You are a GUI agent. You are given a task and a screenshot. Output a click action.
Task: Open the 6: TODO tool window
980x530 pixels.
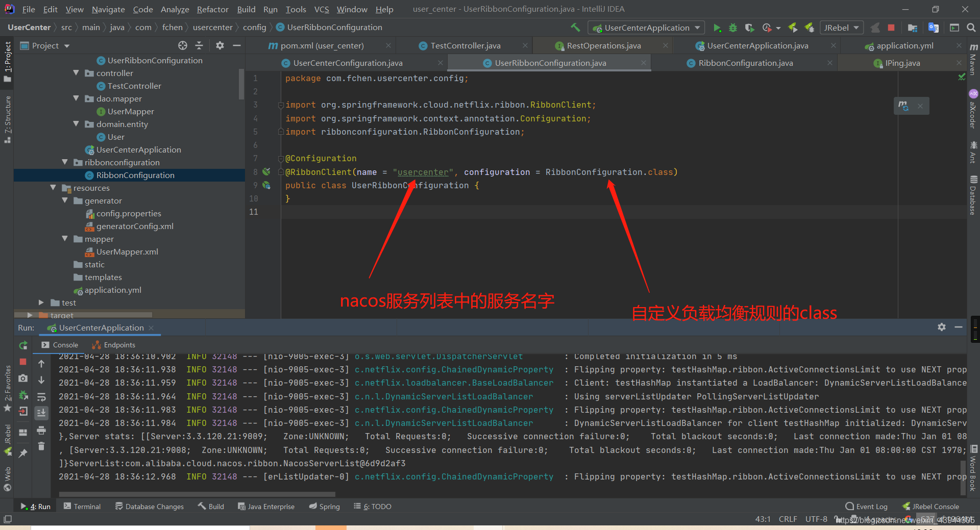[372, 507]
